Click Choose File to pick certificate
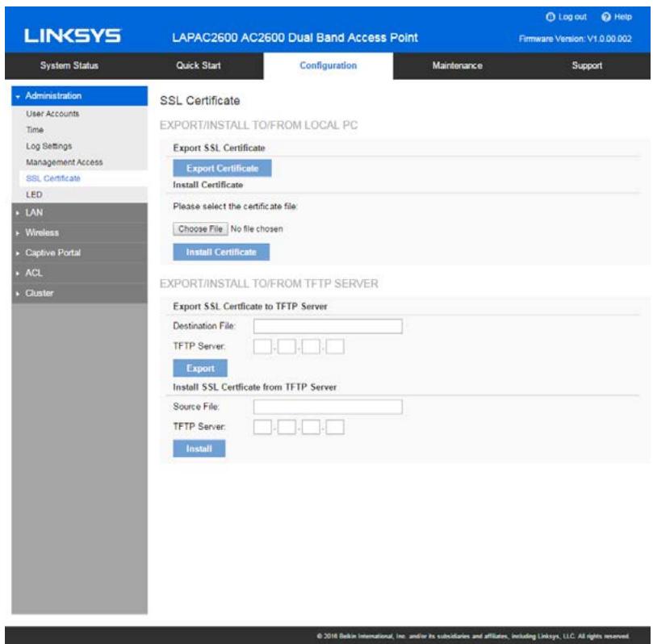The image size is (653, 644). 200,229
